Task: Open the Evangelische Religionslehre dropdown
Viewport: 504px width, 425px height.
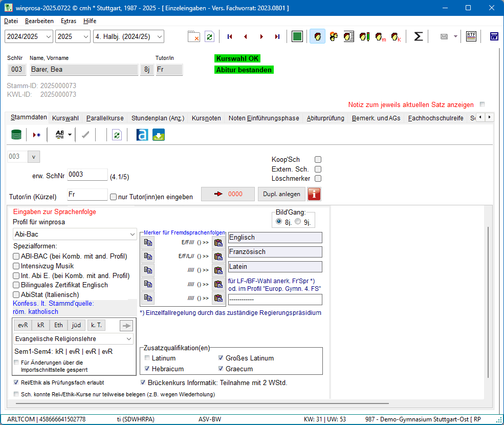Action: (73, 339)
